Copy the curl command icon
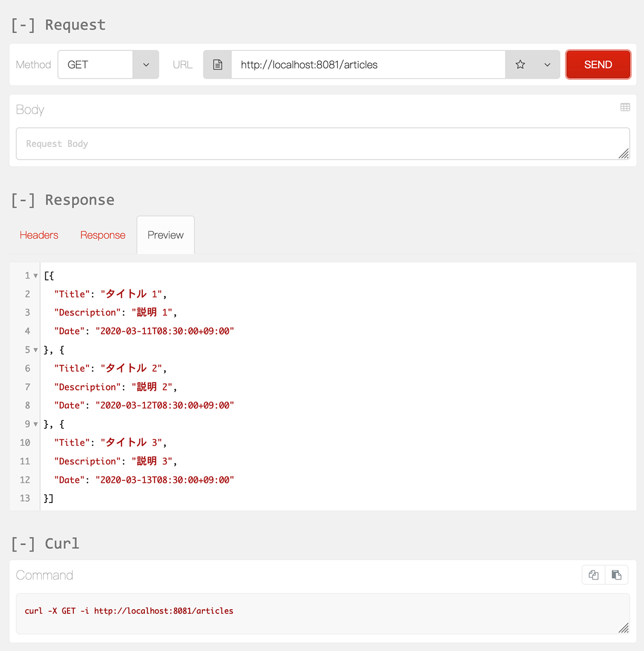Viewport: 644px width, 651px height. (594, 575)
